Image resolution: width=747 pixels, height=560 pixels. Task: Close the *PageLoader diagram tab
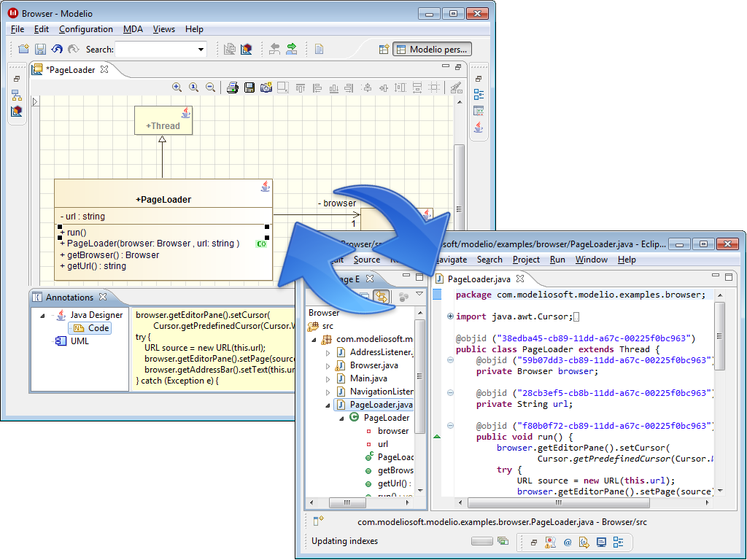click(104, 69)
